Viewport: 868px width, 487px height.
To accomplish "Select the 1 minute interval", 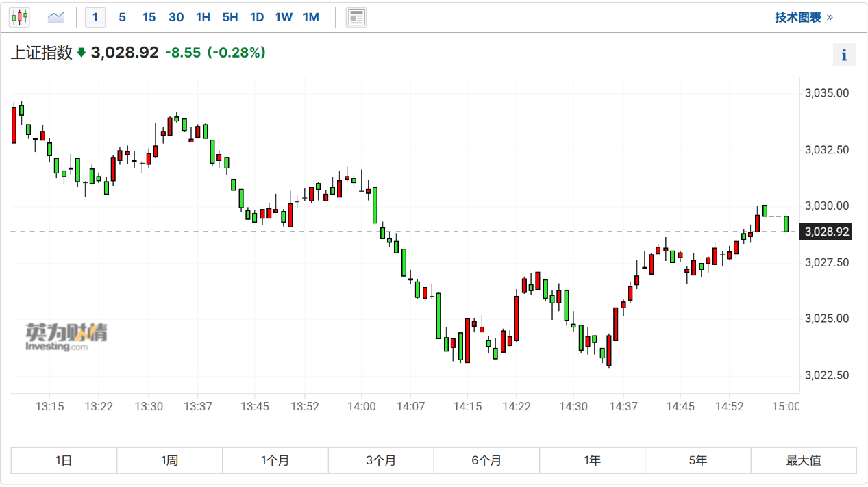I will (x=95, y=17).
